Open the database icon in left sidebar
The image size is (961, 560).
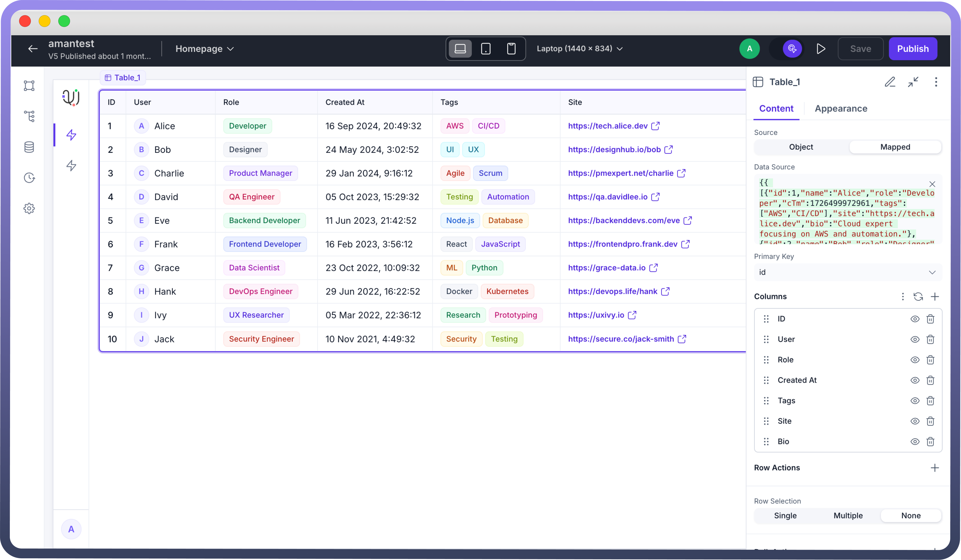(29, 147)
